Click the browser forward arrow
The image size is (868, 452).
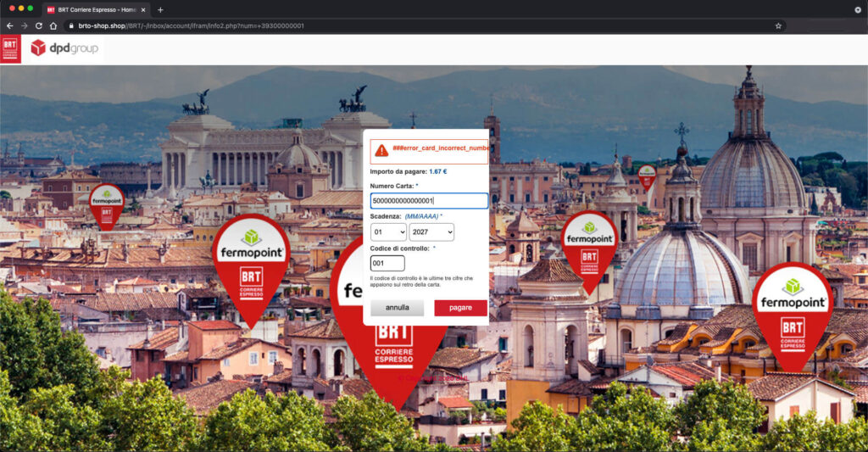point(24,25)
